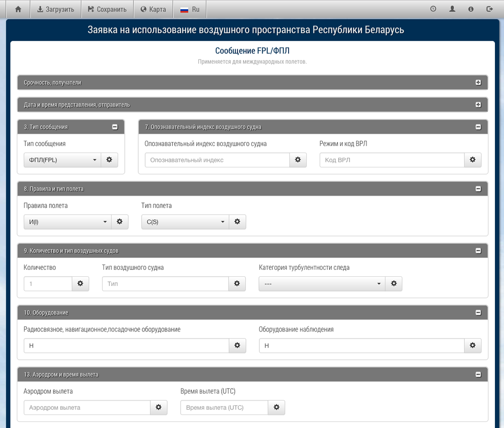Click the logout icon
The height and width of the screenshot is (428, 504).
(490, 9)
